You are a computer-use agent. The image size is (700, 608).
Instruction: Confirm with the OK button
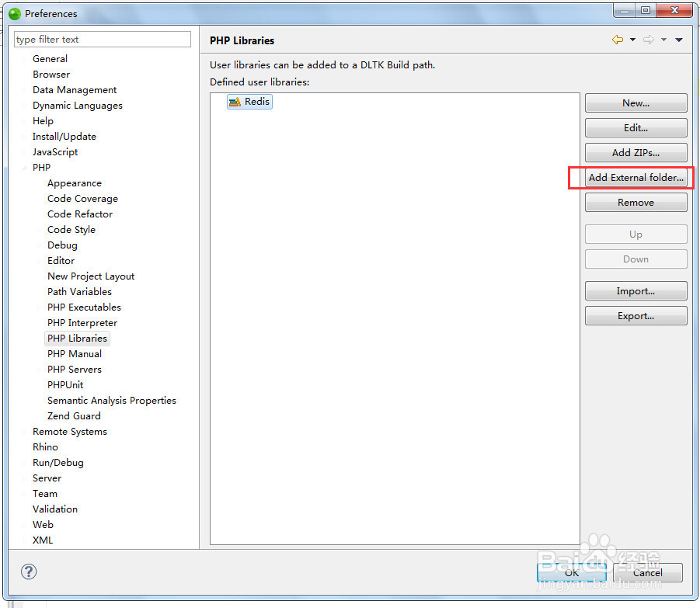tap(572, 572)
